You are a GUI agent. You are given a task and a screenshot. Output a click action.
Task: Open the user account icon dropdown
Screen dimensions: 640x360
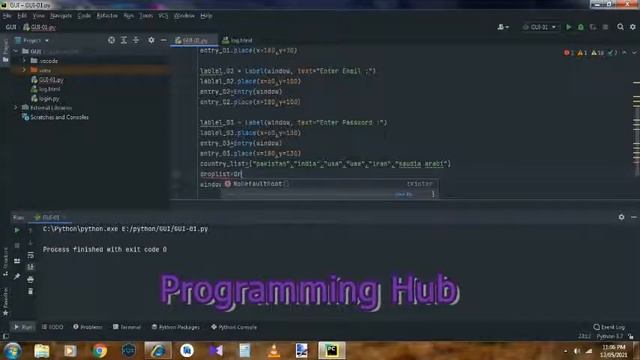pos(503,27)
